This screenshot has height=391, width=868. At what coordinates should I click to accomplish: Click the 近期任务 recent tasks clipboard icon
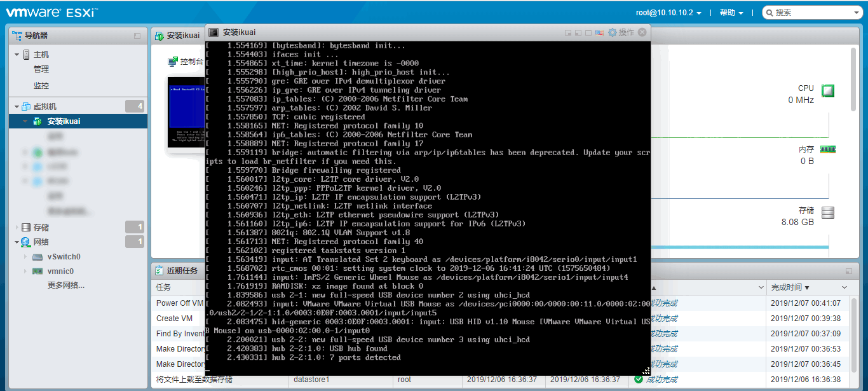(x=160, y=271)
